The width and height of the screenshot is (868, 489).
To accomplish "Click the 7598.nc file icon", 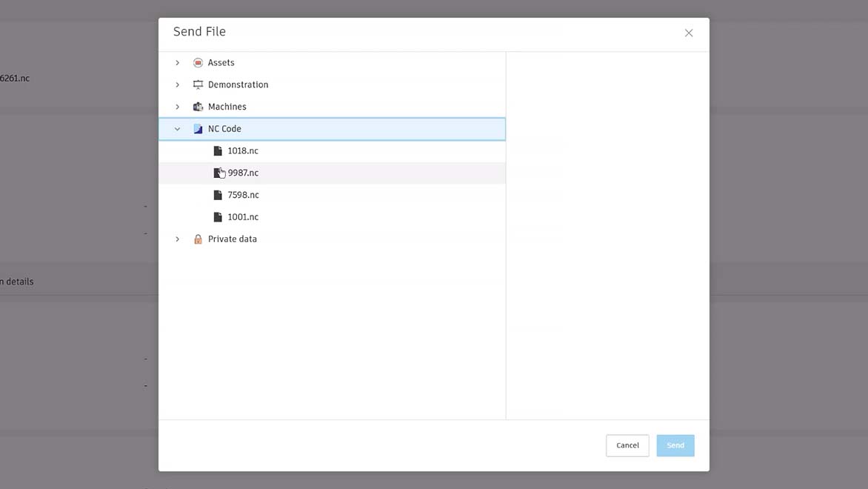I will tap(218, 196).
